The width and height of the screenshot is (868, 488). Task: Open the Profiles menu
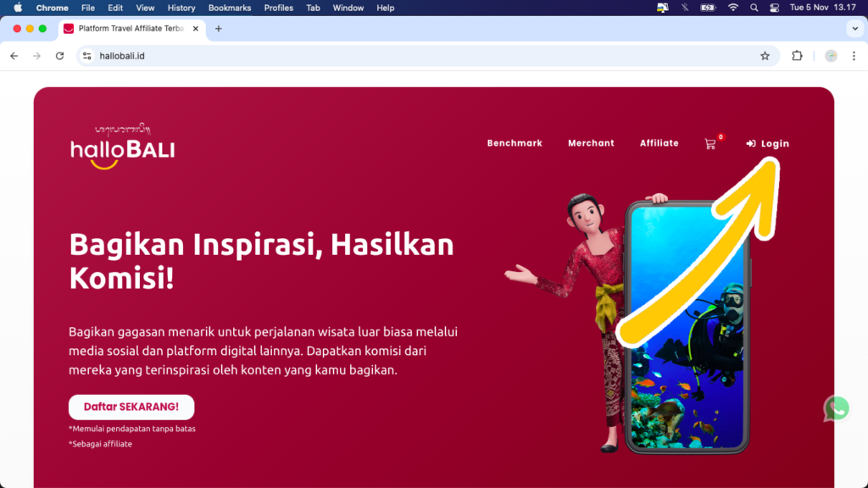(x=278, y=8)
